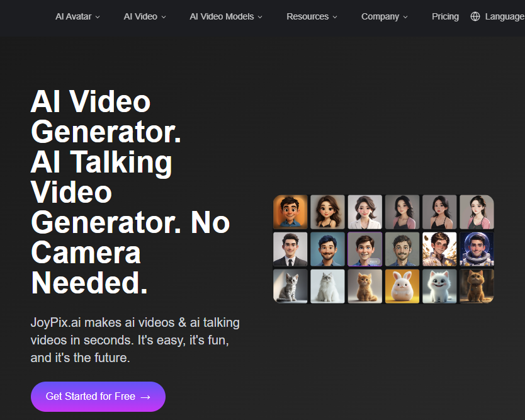
Task: Pick the doctor avatar in white coat
Action: pyautogui.click(x=364, y=212)
